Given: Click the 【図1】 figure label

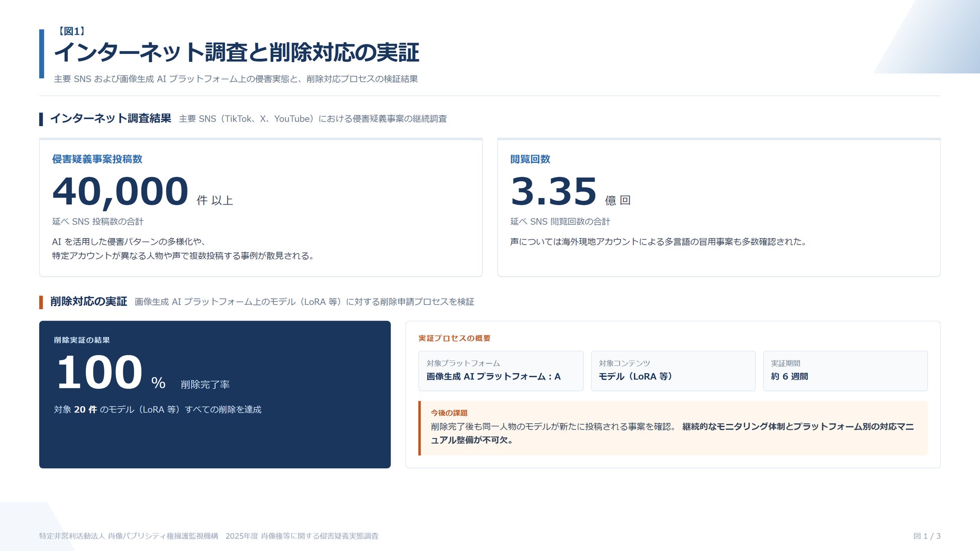Looking at the screenshot, I should click(71, 31).
